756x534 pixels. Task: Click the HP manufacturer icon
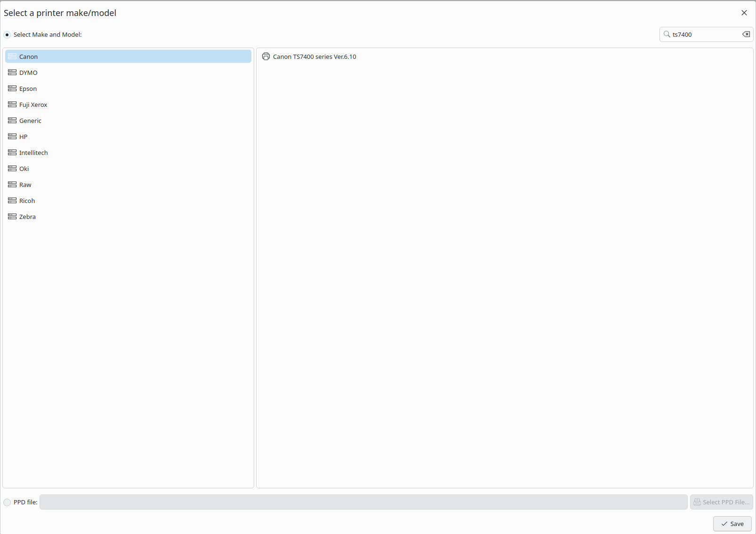[x=12, y=137]
